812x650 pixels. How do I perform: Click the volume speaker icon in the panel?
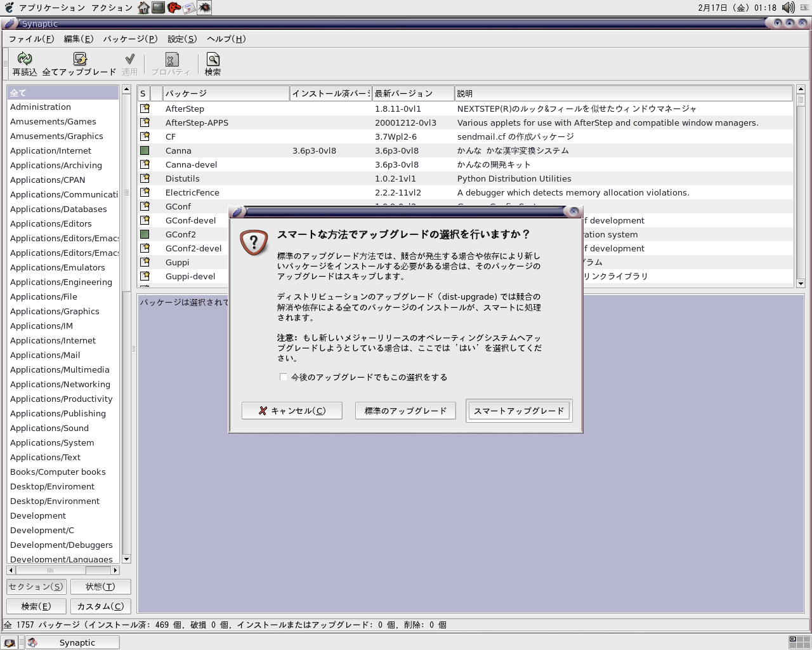pos(789,8)
